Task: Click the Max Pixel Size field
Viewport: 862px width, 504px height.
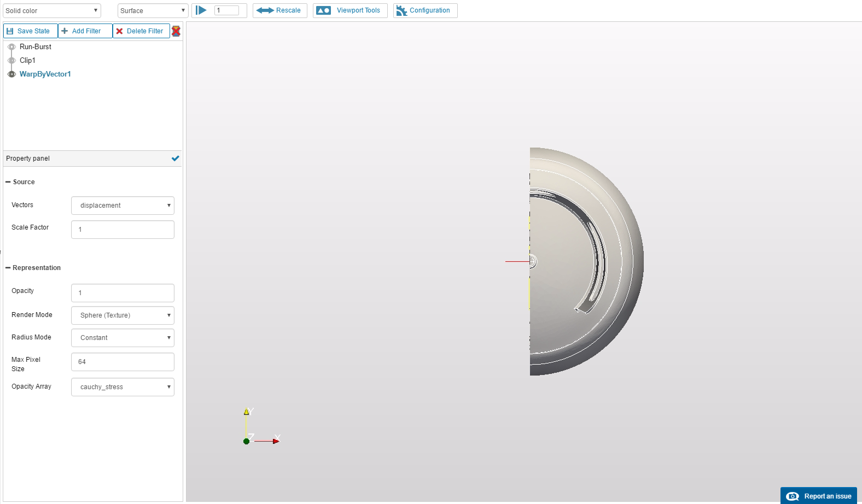Action: pos(123,362)
